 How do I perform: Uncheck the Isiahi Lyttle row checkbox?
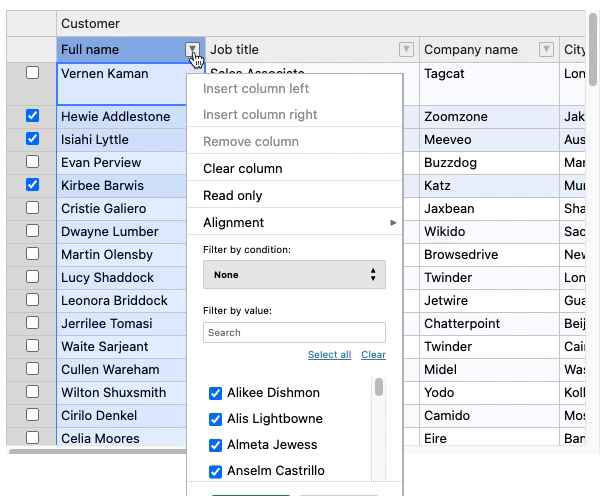click(x=32, y=138)
